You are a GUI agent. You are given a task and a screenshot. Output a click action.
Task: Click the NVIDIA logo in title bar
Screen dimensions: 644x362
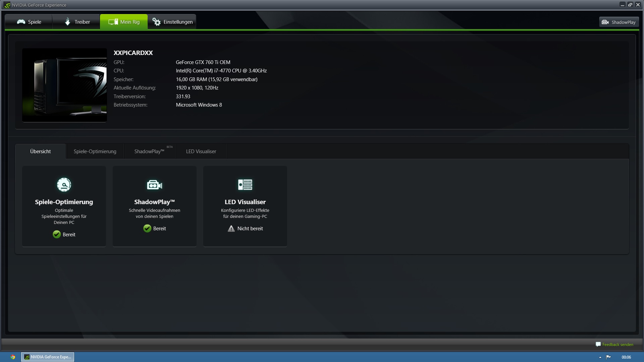[x=7, y=5]
